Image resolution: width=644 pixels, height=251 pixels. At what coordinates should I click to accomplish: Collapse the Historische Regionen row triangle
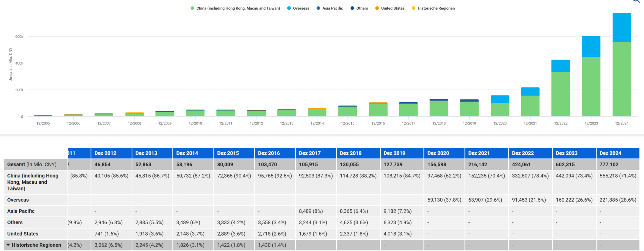point(8,245)
